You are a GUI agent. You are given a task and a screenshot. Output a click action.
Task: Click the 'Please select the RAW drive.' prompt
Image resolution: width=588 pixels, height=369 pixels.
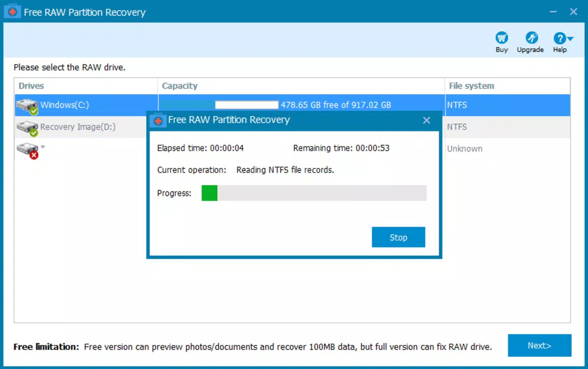(x=70, y=67)
